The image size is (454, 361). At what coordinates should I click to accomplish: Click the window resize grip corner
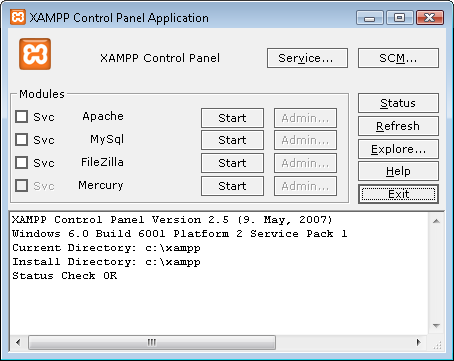click(x=437, y=345)
